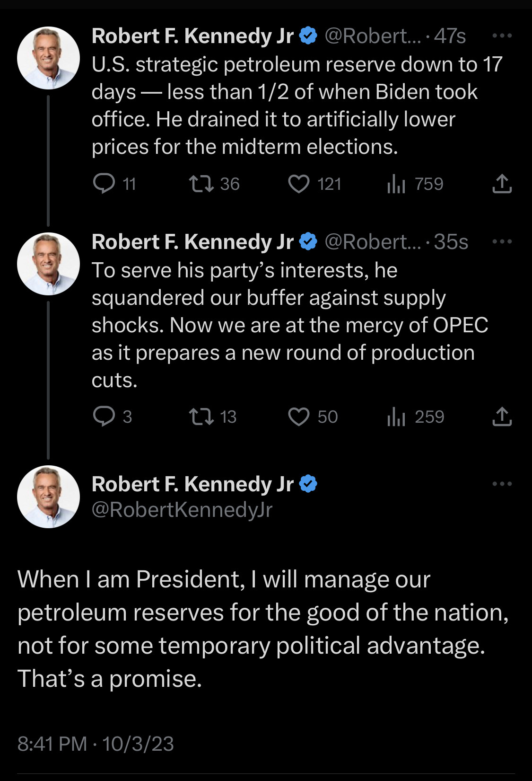532x781 pixels.
Task: Tap the 8:41 PM · 10/3/23 timestamp
Action: pos(96,744)
